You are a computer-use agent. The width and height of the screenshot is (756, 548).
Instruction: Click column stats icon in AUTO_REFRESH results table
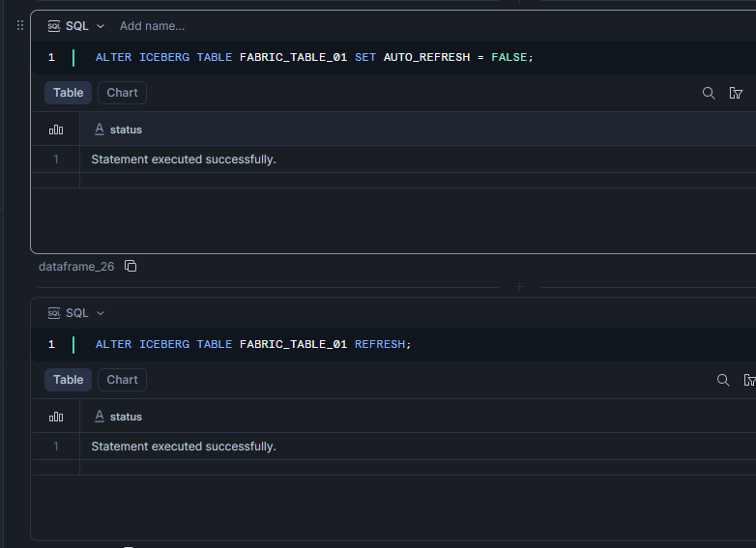coord(56,130)
